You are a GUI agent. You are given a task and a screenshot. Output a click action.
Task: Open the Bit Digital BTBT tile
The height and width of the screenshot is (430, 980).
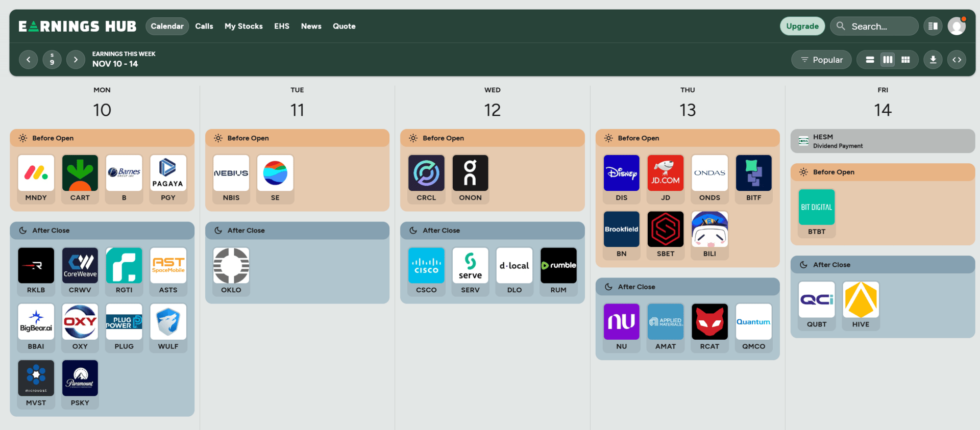[817, 213]
